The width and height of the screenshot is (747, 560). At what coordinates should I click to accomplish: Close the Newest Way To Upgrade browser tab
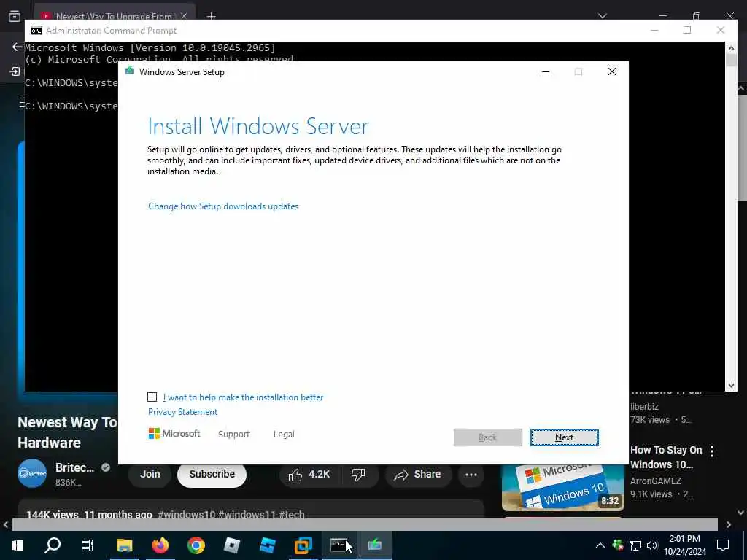click(184, 16)
